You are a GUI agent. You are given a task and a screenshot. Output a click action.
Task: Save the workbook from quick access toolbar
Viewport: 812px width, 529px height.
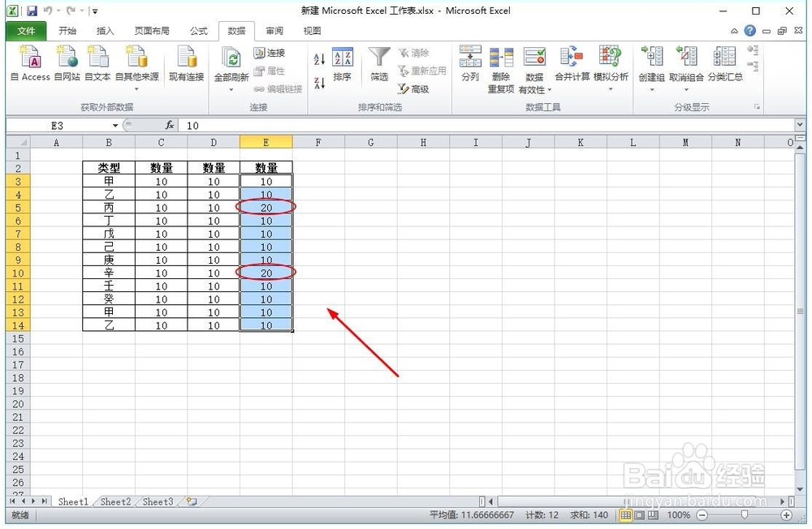pyautogui.click(x=32, y=11)
